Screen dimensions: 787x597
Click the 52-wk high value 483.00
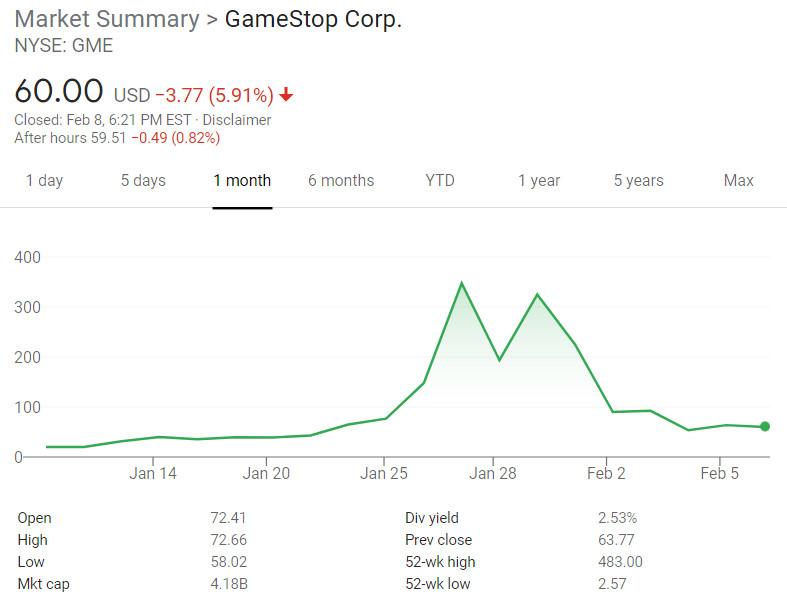pyautogui.click(x=620, y=562)
